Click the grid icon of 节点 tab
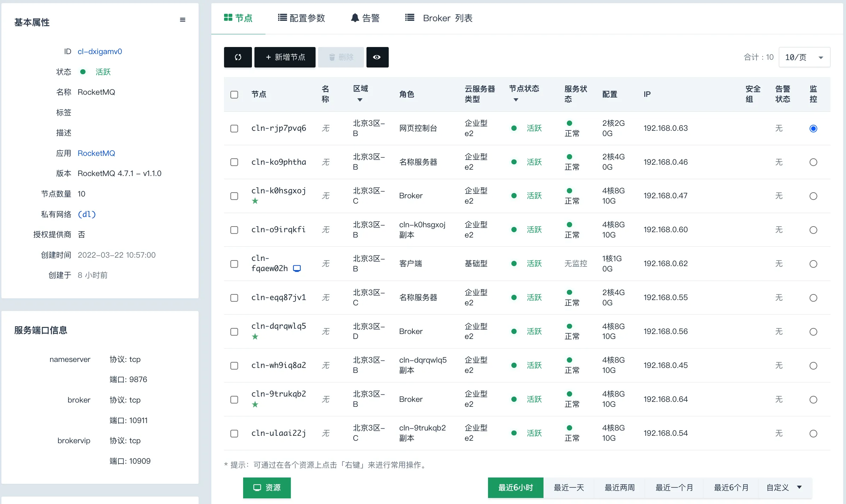The width and height of the screenshot is (846, 504). pos(228,17)
